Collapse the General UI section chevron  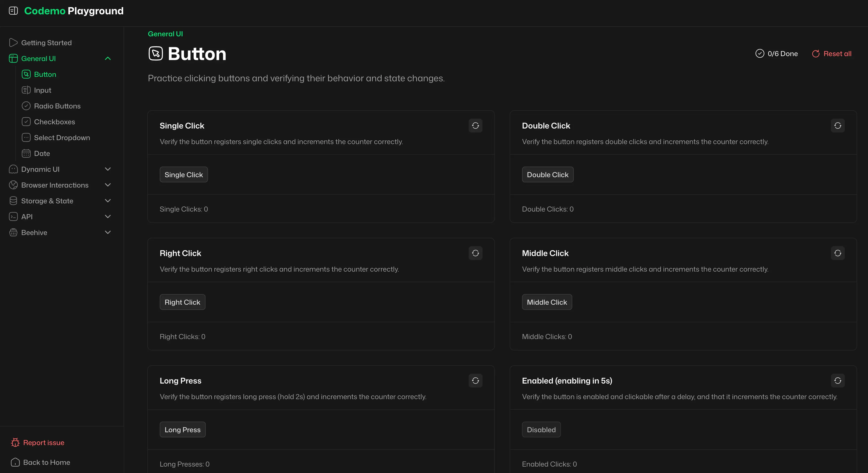coord(108,59)
